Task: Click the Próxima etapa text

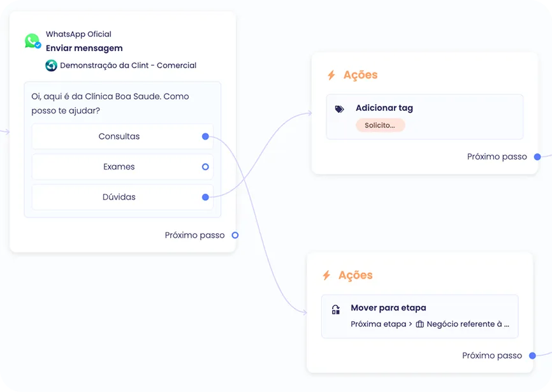Action: point(379,324)
